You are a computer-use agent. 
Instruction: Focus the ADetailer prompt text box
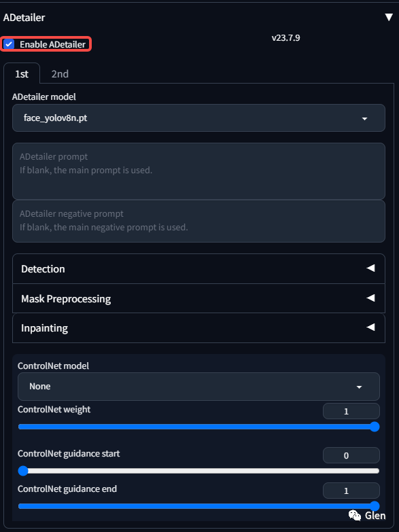198,171
